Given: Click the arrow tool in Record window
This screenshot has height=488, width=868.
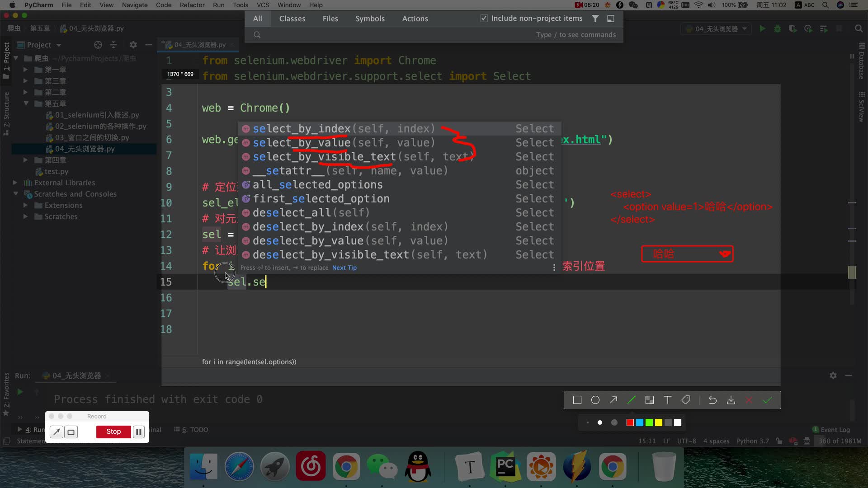Looking at the screenshot, I should pyautogui.click(x=57, y=432).
